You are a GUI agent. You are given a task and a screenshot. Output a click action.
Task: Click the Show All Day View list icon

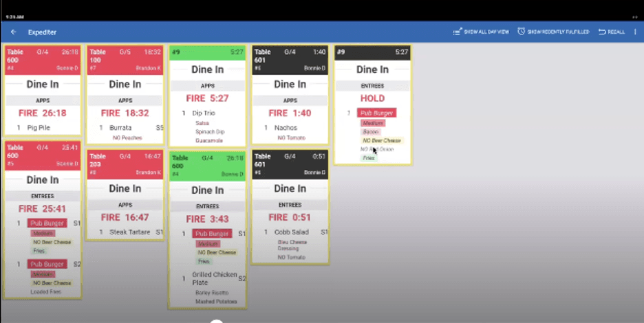tap(457, 32)
